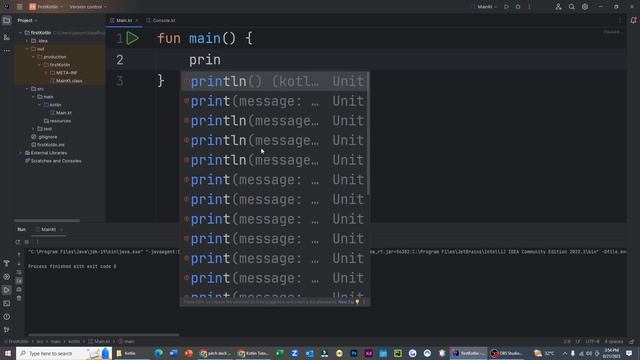This screenshot has height=360, width=640.
Task: Select firstKotlin.iml file
Action: pos(48,145)
